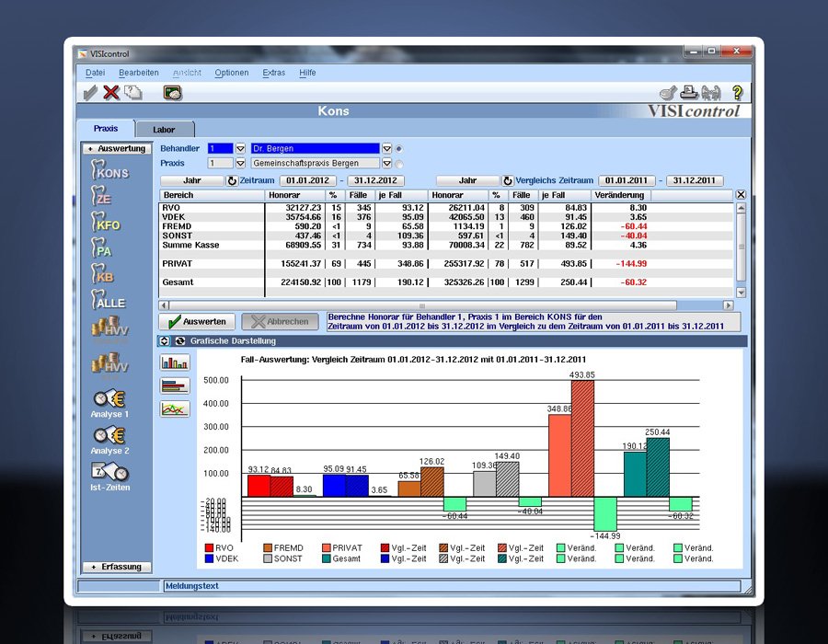The image size is (828, 644).
Task: Click the Jahr button for Zeitraum
Action: (x=191, y=180)
